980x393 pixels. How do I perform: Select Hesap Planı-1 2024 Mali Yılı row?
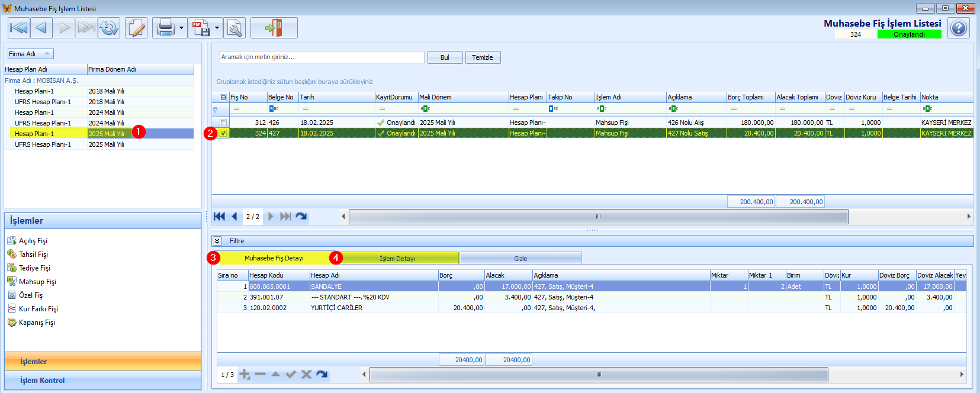(x=99, y=112)
